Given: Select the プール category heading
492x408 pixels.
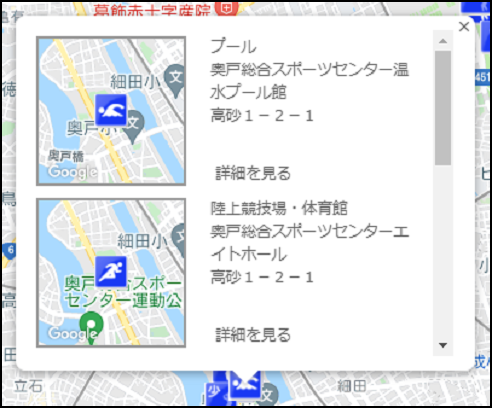Looking at the screenshot, I should click(x=234, y=46).
